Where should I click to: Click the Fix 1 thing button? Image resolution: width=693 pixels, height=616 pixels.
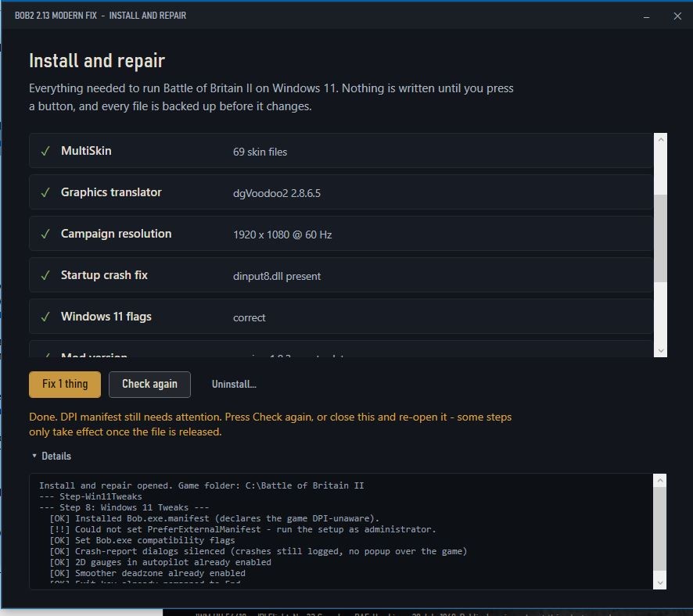click(65, 384)
